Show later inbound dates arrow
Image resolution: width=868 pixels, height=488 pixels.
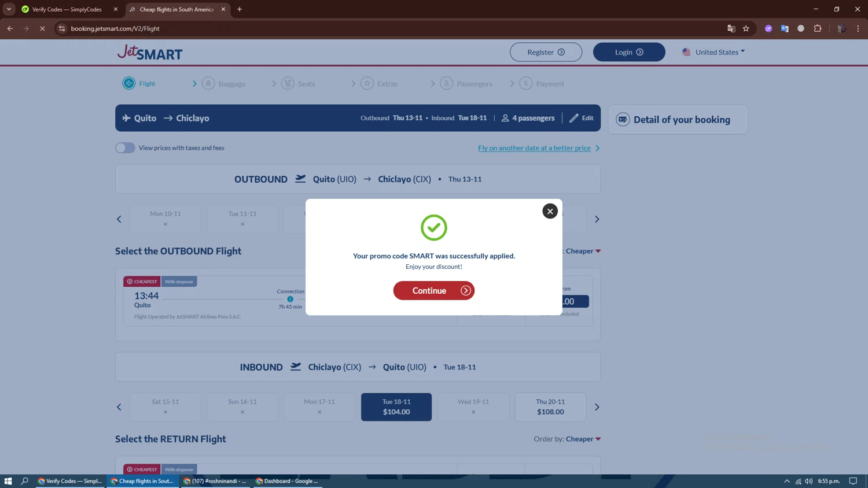(x=597, y=407)
